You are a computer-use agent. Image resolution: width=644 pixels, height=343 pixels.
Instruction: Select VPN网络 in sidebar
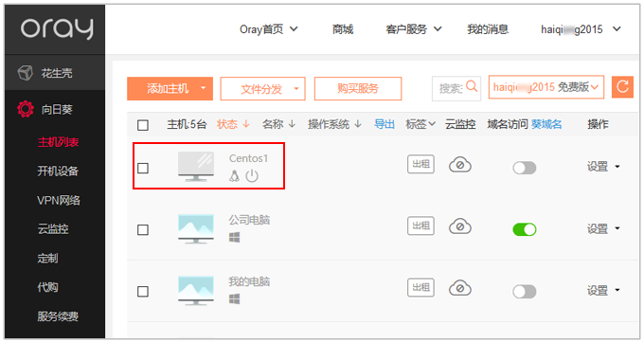pyautogui.click(x=59, y=200)
